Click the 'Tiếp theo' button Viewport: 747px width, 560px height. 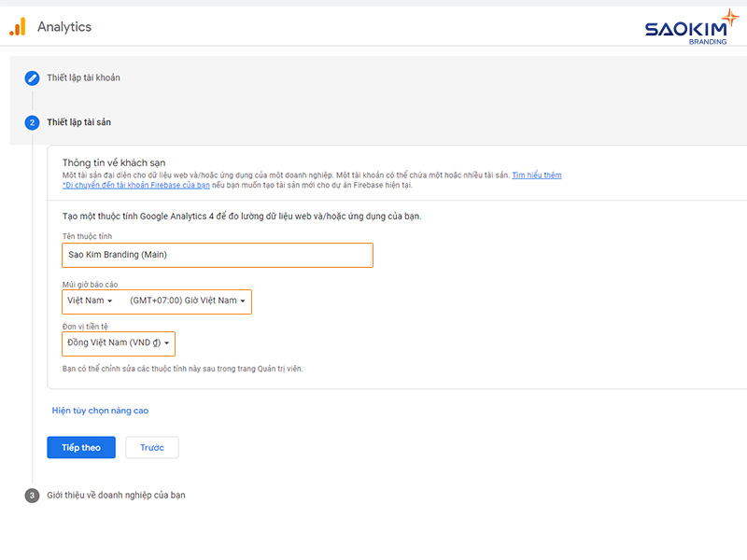pyautogui.click(x=80, y=447)
